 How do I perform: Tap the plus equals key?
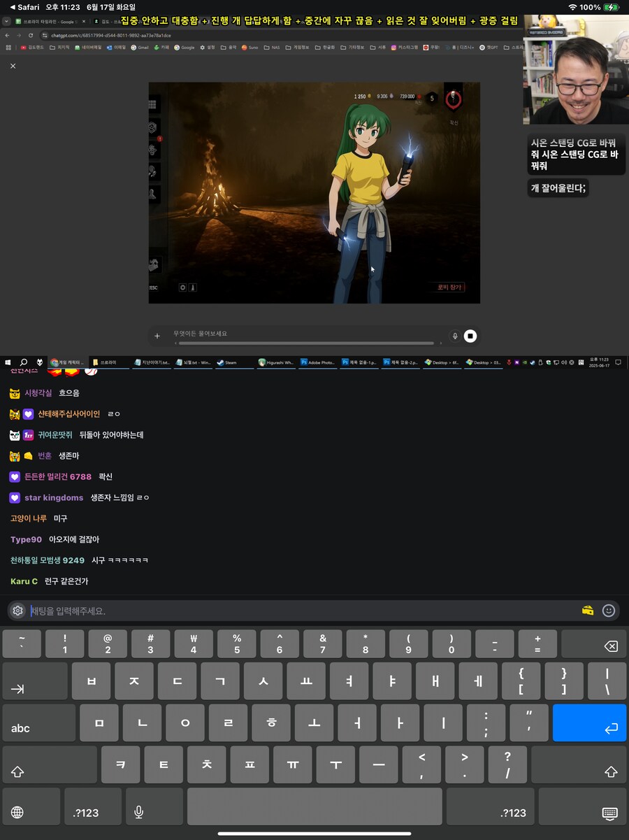537,644
